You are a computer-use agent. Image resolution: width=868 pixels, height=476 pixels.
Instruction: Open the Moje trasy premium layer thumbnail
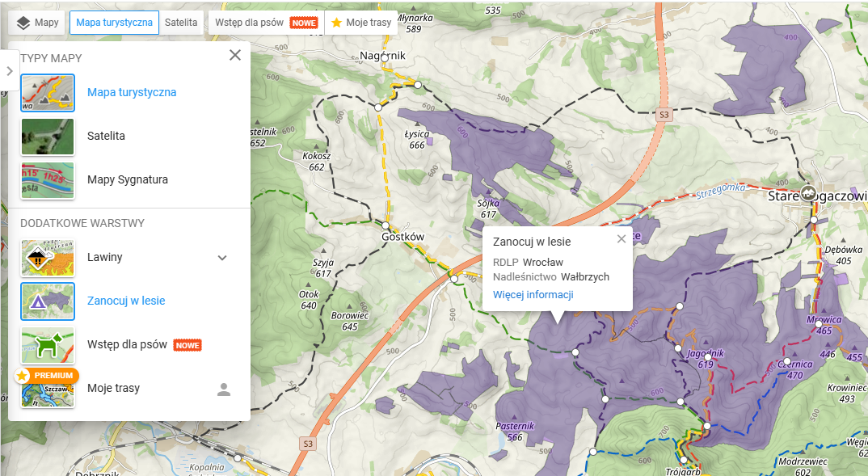[x=48, y=389]
